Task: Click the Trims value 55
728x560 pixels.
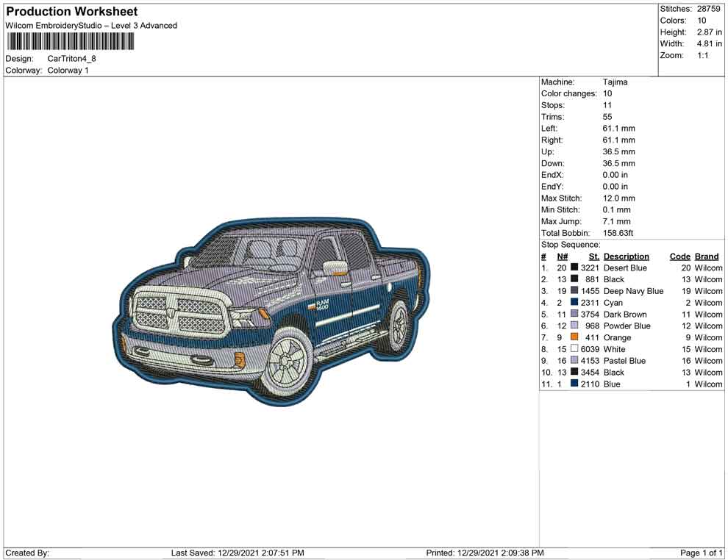Action: pos(607,117)
